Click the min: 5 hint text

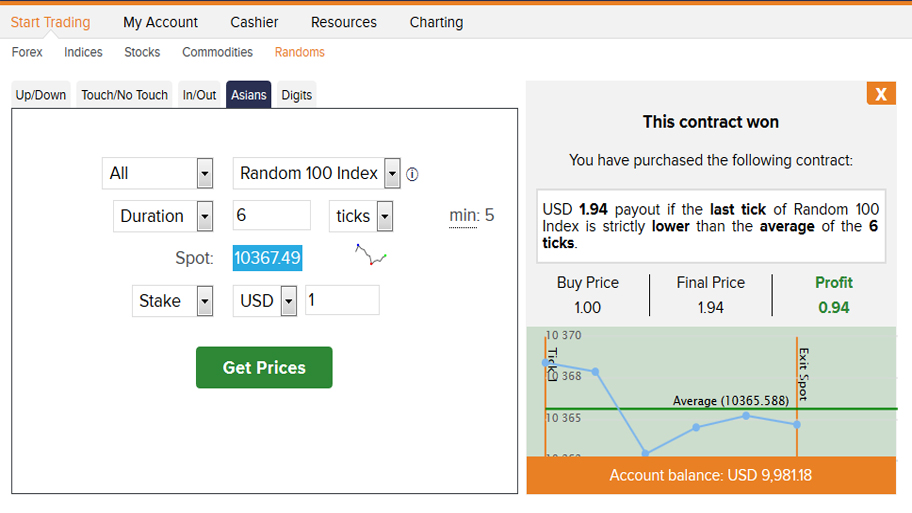pos(472,216)
